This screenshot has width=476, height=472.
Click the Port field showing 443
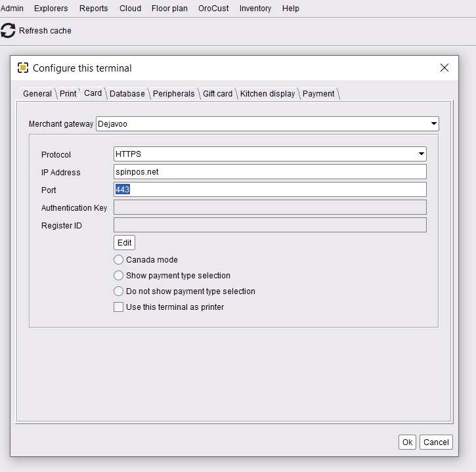coord(270,190)
